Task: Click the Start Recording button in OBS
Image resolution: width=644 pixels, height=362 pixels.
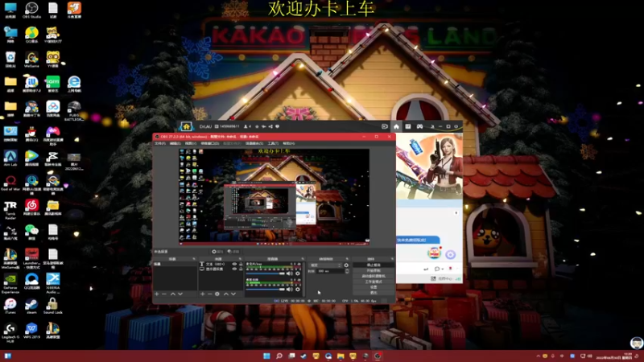Action: click(374, 271)
